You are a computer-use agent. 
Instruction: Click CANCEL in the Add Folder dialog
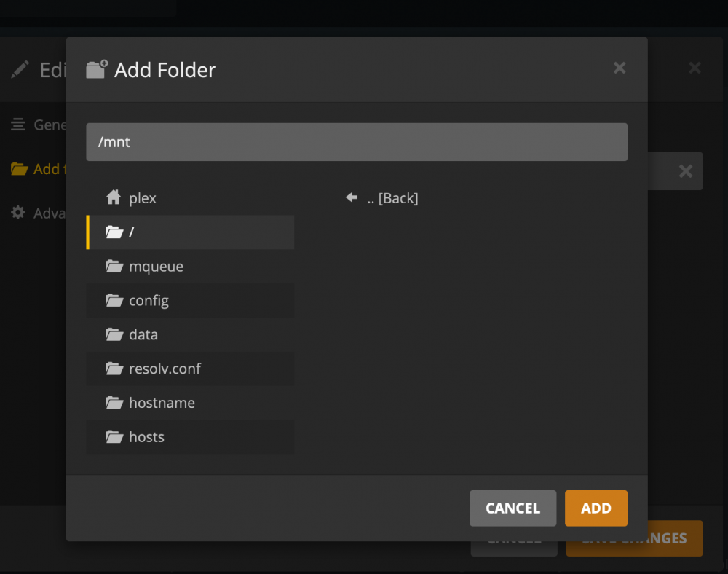[x=513, y=508]
